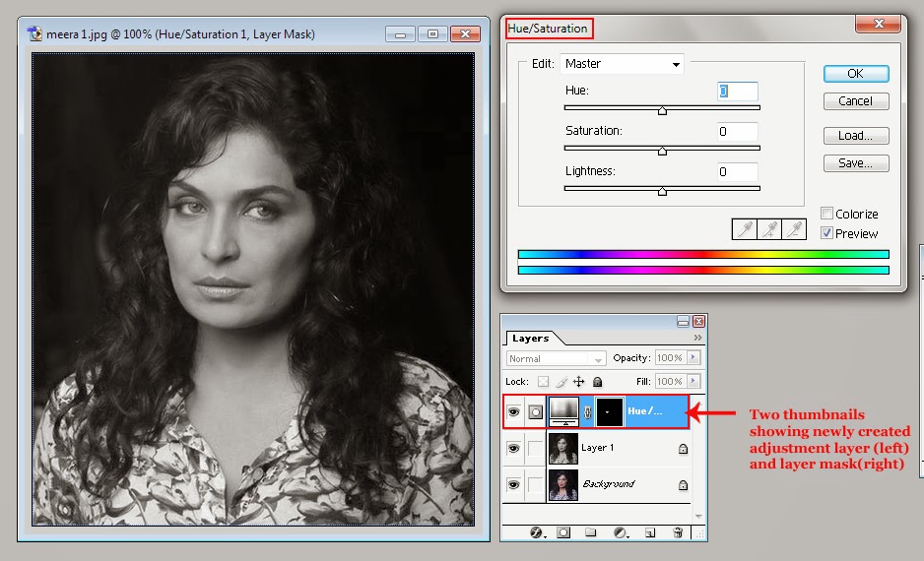Click the padlock on Background layer

point(683,485)
